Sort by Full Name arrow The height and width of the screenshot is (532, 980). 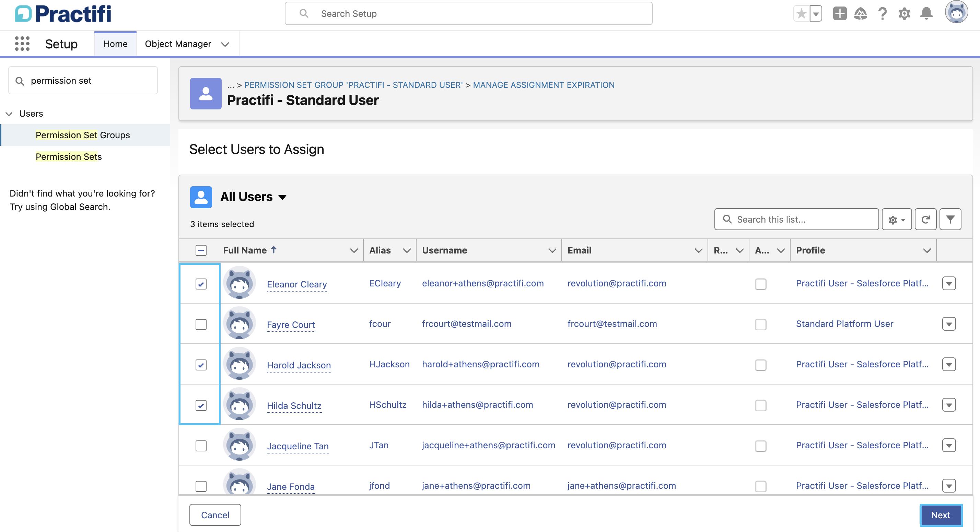[274, 250]
